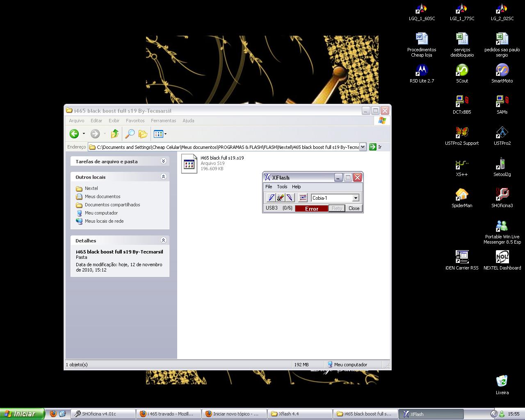Screen dimensions: 525x420
Task: Open the Ferramentas menu in Explorer
Action: (x=163, y=121)
